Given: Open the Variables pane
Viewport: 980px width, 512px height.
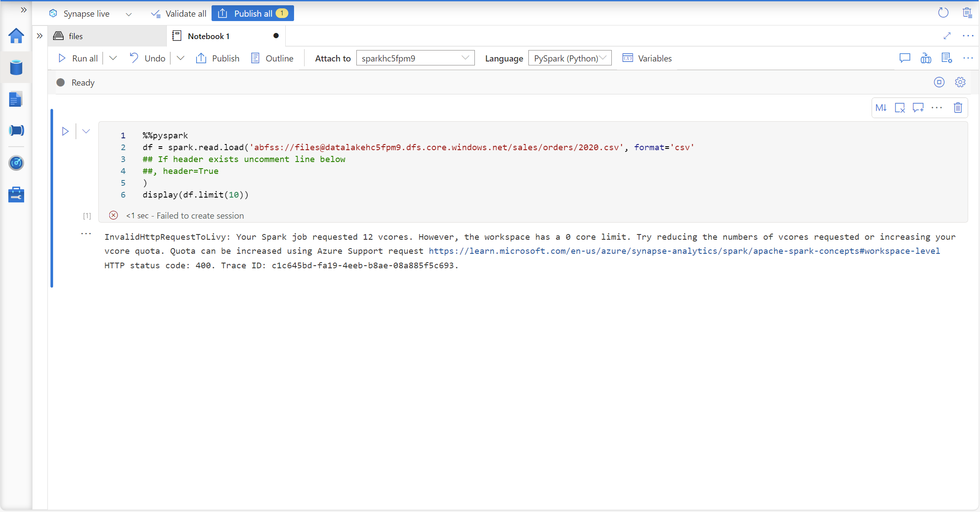Looking at the screenshot, I should [647, 58].
